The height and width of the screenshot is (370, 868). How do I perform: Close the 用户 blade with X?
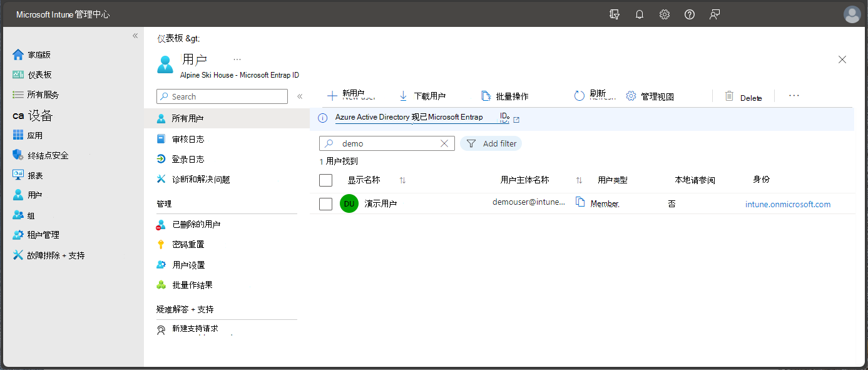[842, 59]
